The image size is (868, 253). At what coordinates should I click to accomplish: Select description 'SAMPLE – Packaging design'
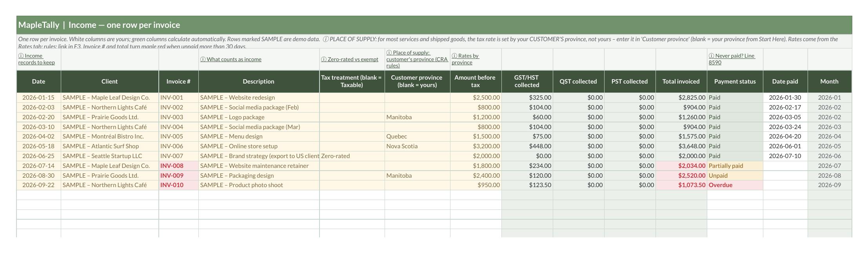259,176
